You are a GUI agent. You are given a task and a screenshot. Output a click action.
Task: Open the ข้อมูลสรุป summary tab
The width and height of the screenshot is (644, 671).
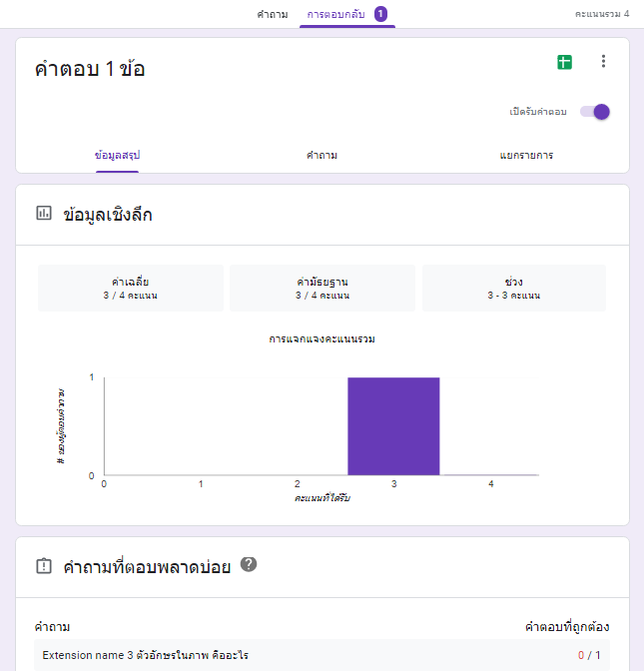[117, 156]
